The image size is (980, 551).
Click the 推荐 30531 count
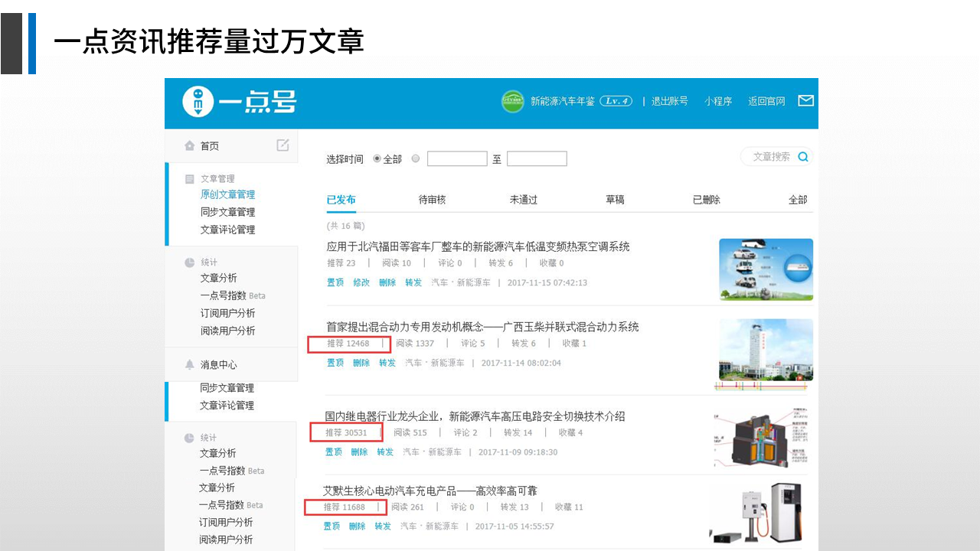click(346, 433)
